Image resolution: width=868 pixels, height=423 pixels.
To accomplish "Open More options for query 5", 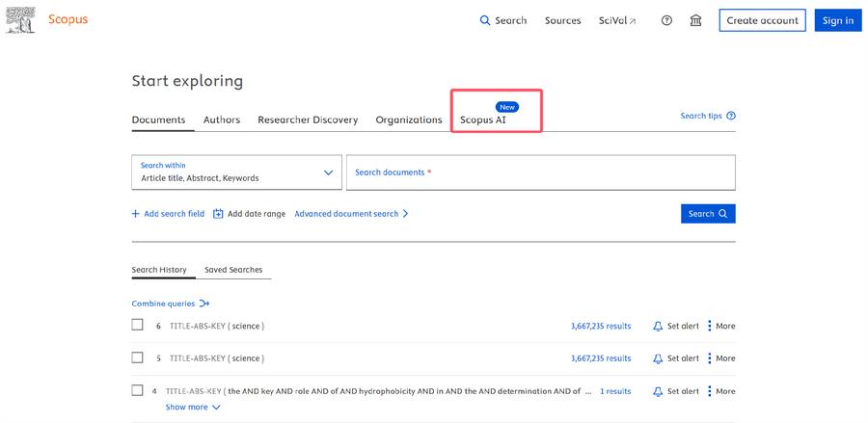I will (x=710, y=358).
